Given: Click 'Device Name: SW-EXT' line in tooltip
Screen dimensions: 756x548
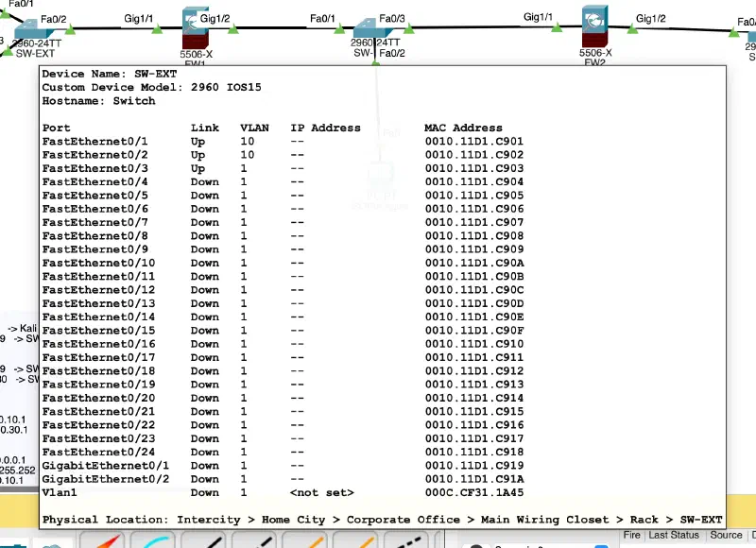Looking at the screenshot, I should coord(110,74).
